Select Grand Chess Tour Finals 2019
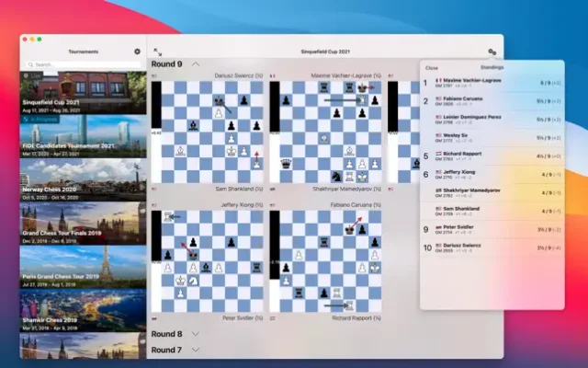Screen dimensions: 588x368 [83, 224]
